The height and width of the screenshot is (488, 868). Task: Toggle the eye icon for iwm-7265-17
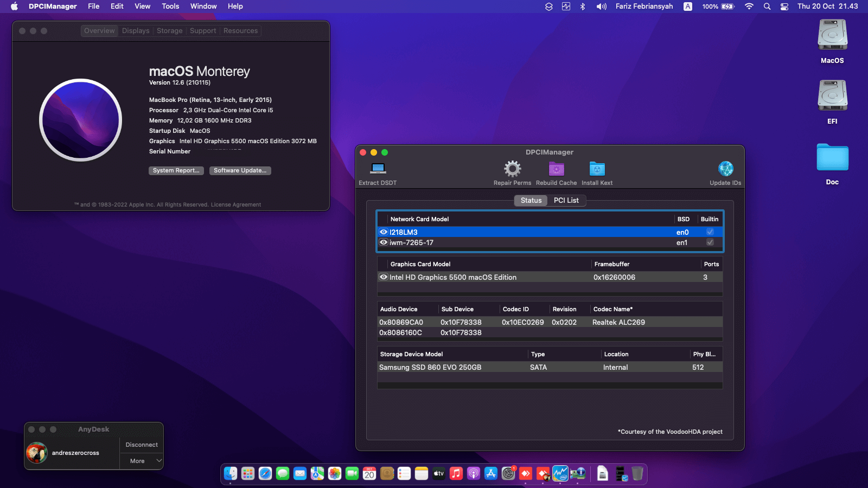coord(384,242)
